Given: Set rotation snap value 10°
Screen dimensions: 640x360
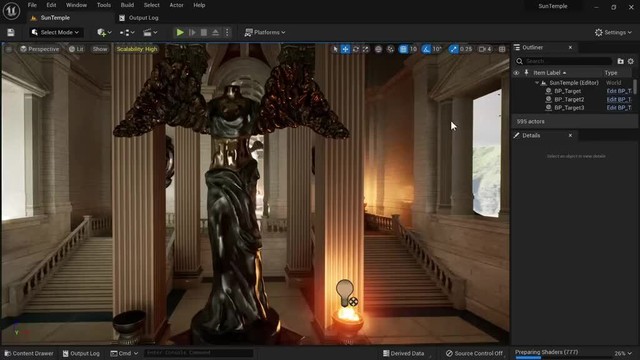Looking at the screenshot, I should (x=437, y=49).
